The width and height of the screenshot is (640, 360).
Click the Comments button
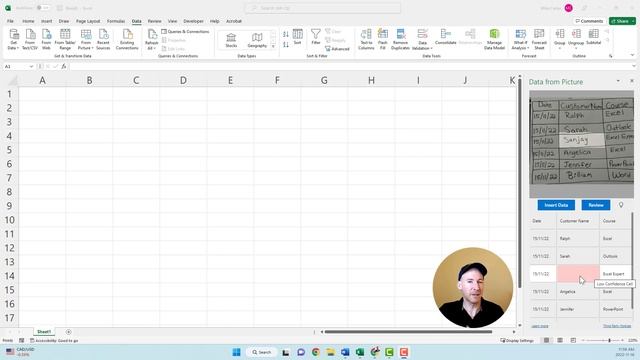589,21
